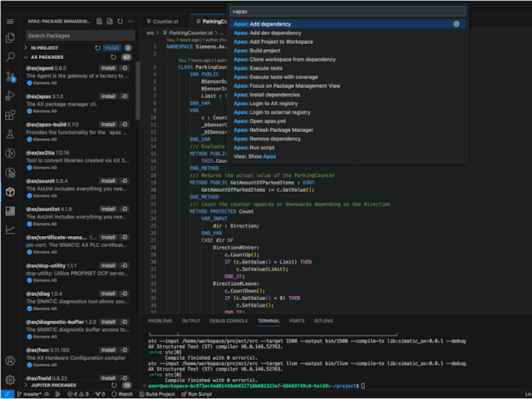Viewport: 532px width, 399px height.
Task: Click Build Project in status bar
Action: 157,394
